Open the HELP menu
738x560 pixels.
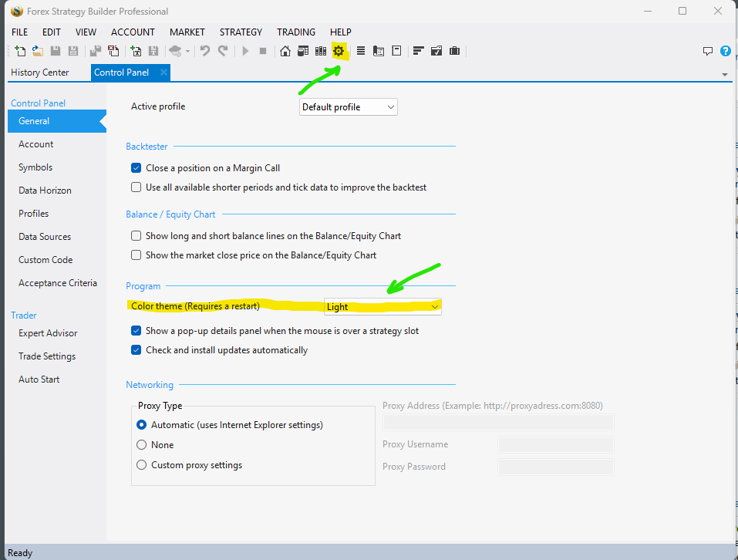pos(341,32)
